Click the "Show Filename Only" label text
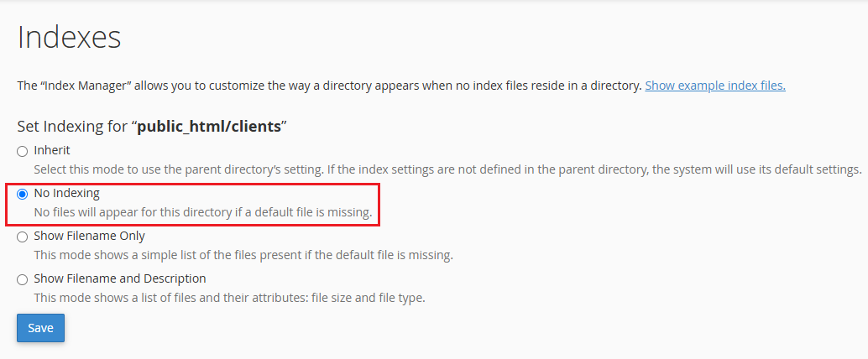Image resolution: width=868 pixels, height=359 pixels. click(89, 236)
